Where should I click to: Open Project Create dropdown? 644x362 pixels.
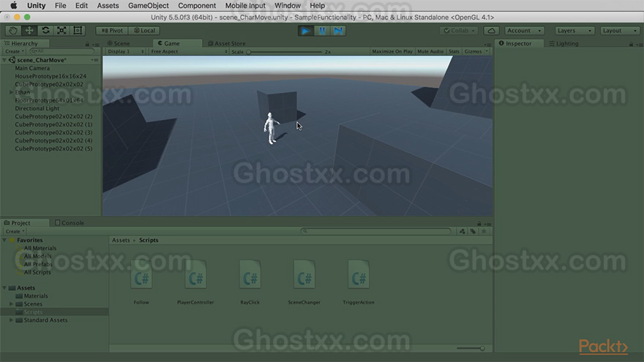point(15,232)
